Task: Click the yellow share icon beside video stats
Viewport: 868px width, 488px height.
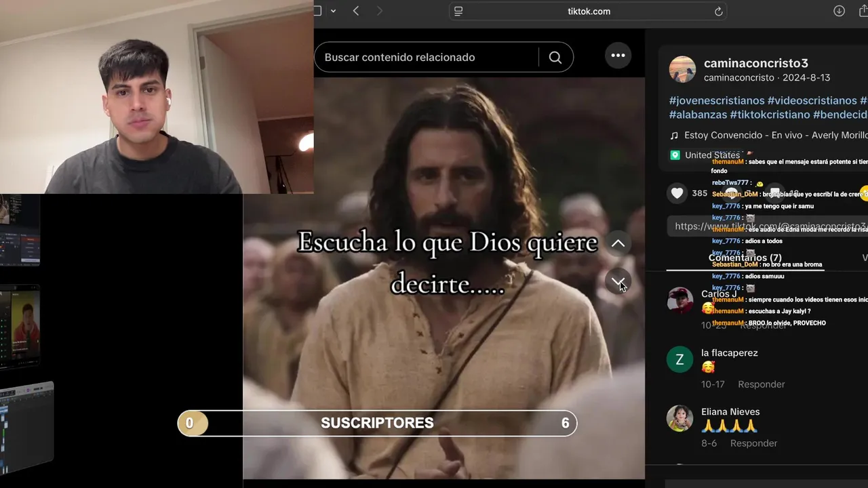Action: click(863, 194)
